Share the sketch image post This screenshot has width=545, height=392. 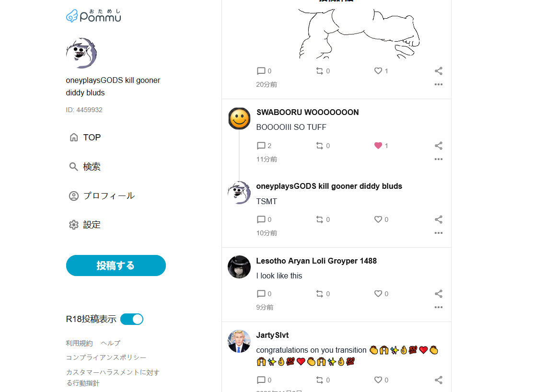coord(439,71)
